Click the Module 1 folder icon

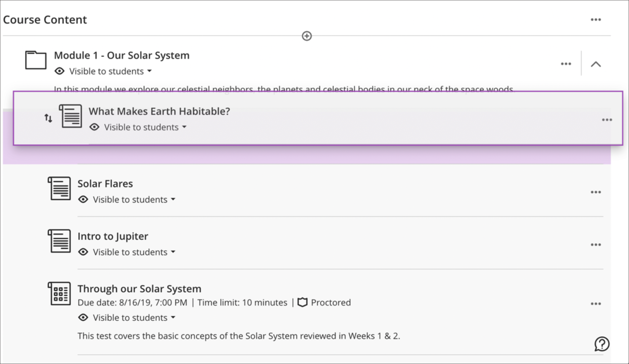[x=36, y=60]
